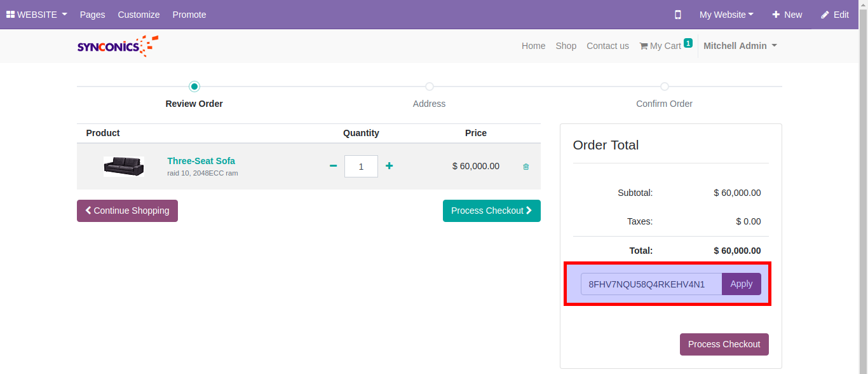
Task: Open the Promote menu
Action: pos(189,15)
